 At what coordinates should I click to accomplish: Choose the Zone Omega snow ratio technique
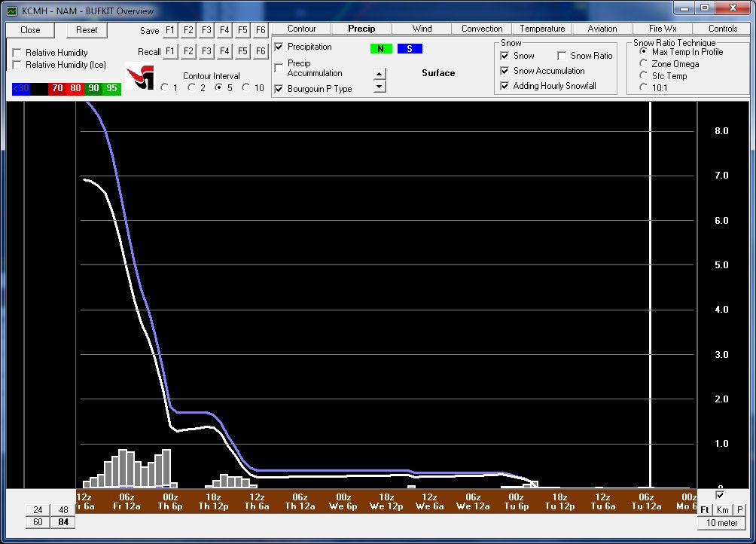pos(643,63)
